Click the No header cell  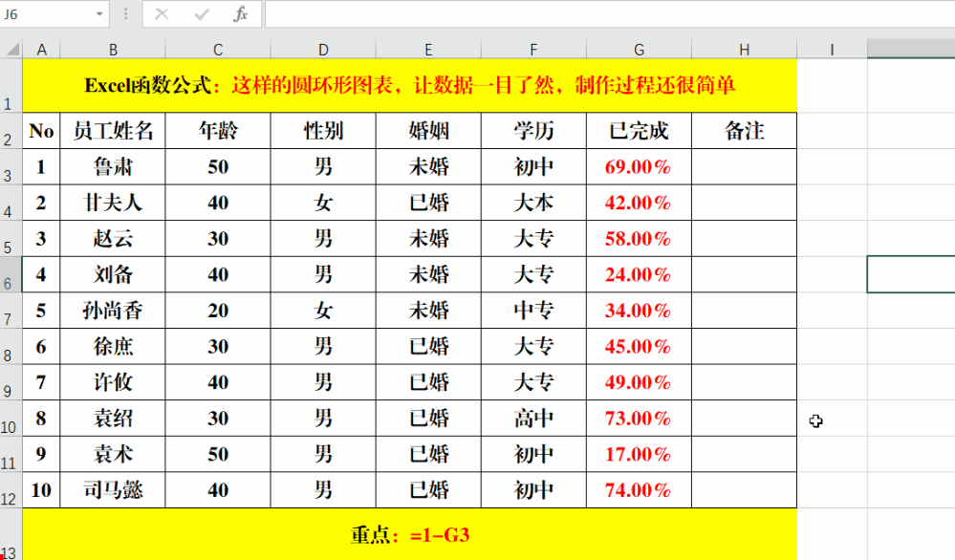tap(41, 131)
